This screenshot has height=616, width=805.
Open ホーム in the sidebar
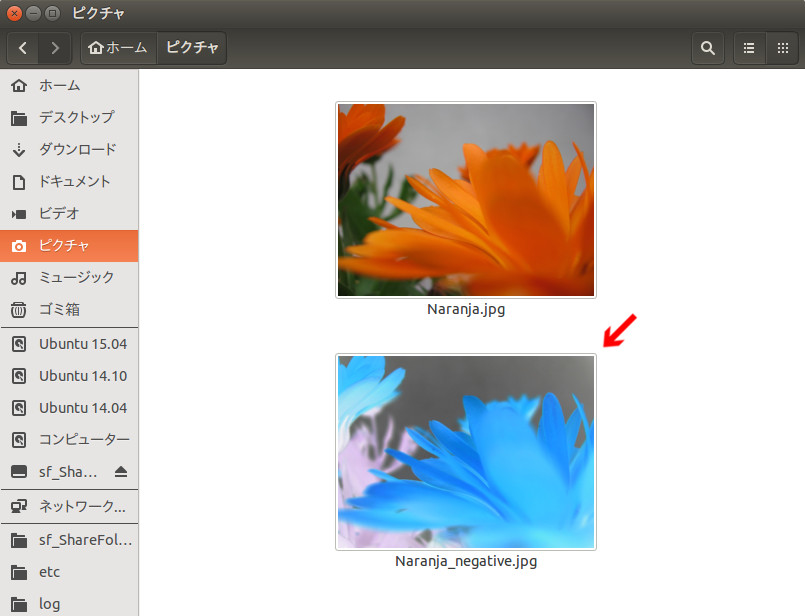point(69,86)
